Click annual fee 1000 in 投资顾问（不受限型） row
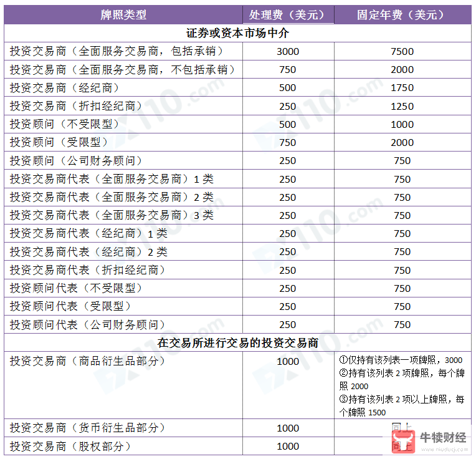Screen dimensions: 476x459 [402, 125]
